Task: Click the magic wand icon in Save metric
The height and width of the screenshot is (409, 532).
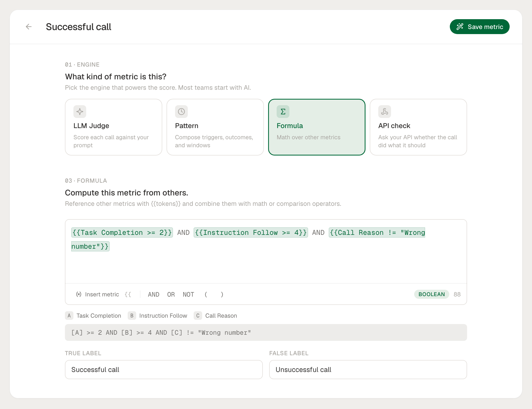Action: click(x=460, y=27)
